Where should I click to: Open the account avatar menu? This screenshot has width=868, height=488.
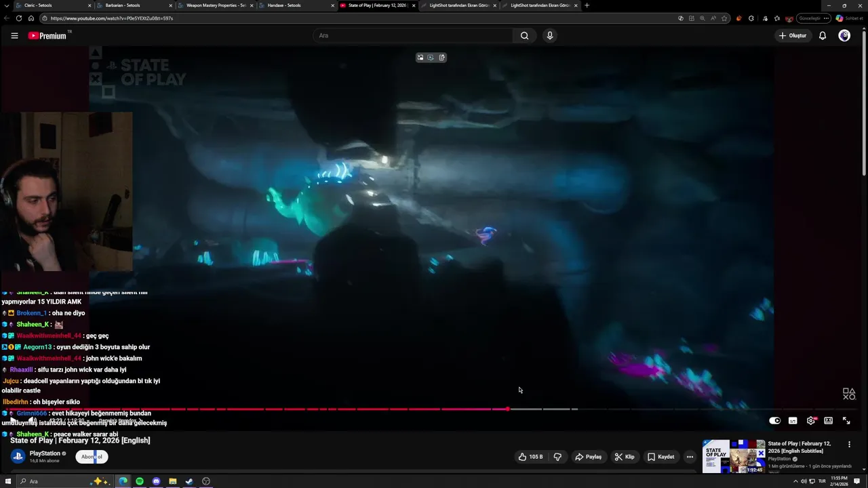click(844, 36)
